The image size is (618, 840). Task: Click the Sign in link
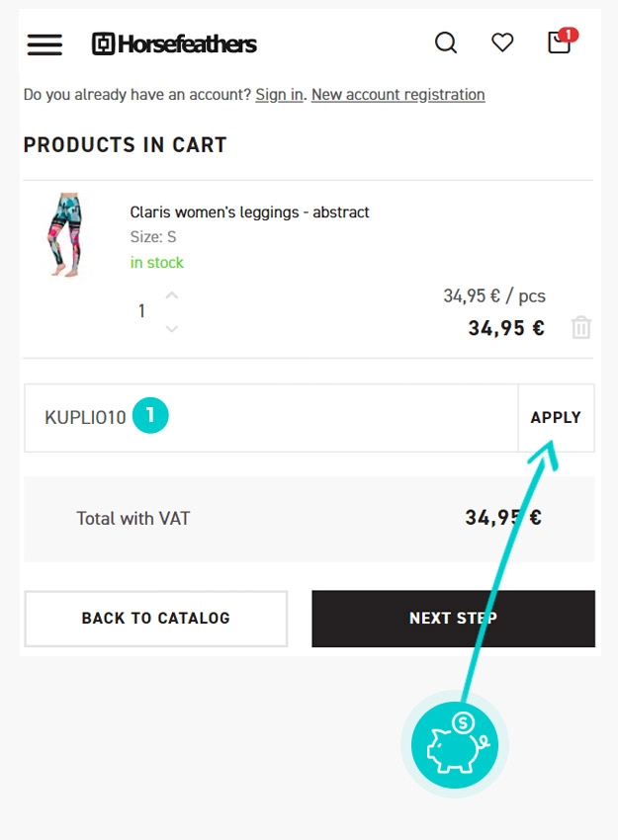[x=279, y=95]
